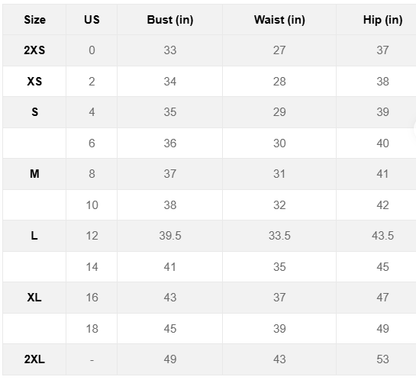Image resolution: width=416 pixels, height=380 pixels.
Task: Click US size 18 cell
Action: click(92, 329)
